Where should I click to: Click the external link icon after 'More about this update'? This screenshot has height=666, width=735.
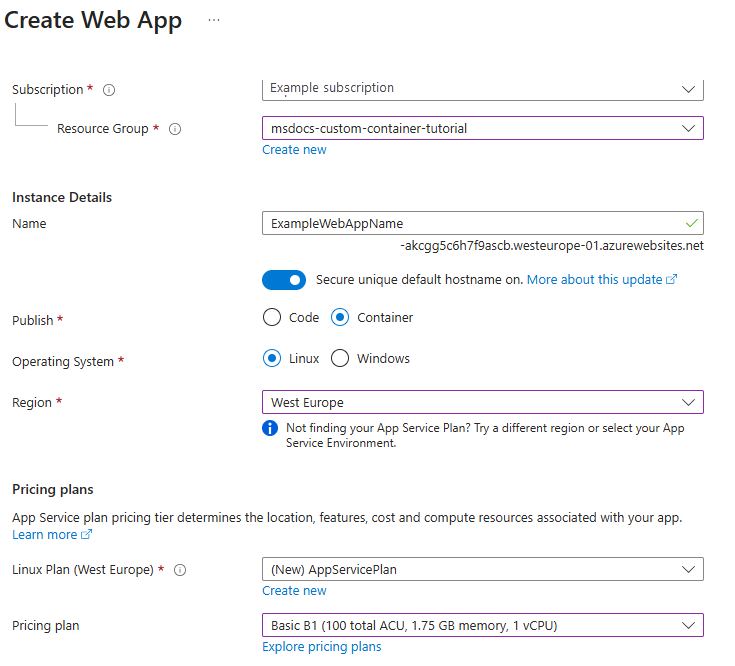click(x=671, y=280)
